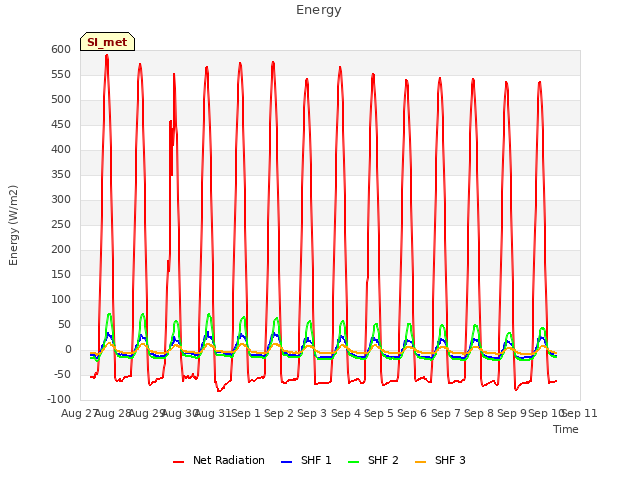Click the 600 y-axis tick label
This screenshot has height=480, width=640.
(x=61, y=49)
